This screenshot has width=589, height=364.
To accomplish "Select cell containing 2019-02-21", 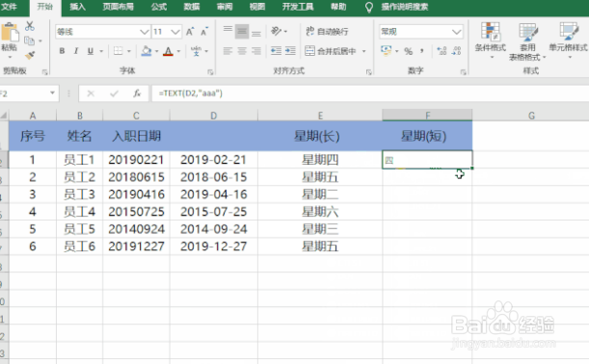I will coord(214,160).
